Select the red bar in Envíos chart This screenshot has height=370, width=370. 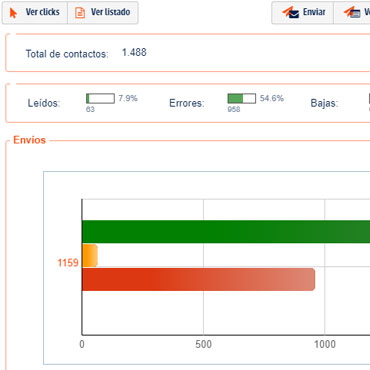[x=199, y=279]
